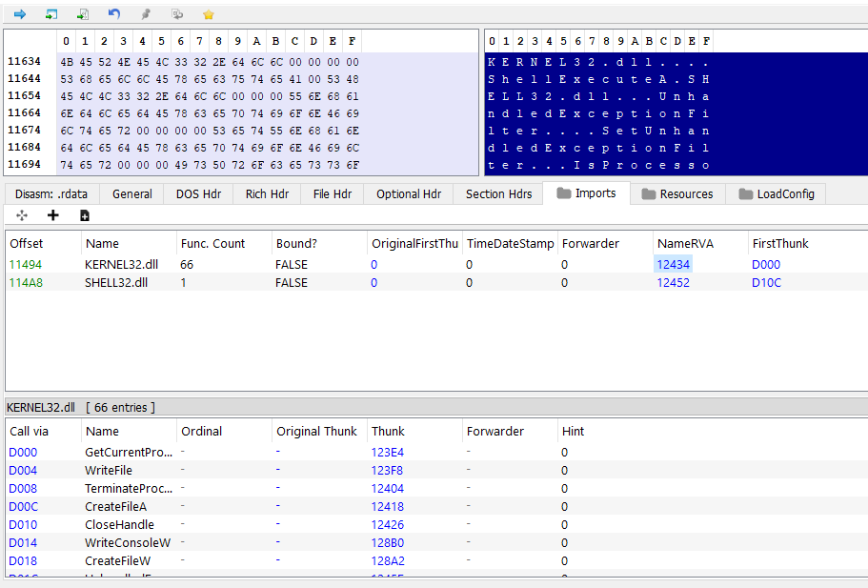Click Call via address D010
Image resolution: width=868 pixels, height=588 pixels.
23,524
